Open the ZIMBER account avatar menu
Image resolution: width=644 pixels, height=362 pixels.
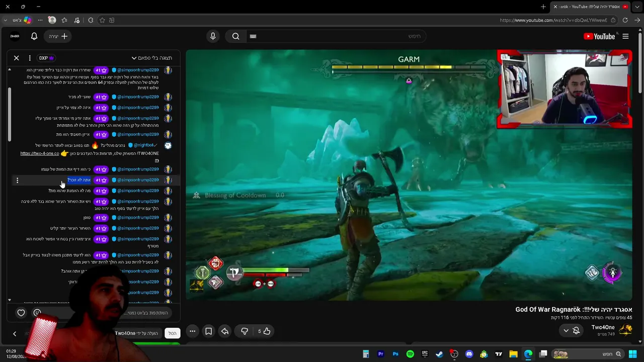pyautogui.click(x=15, y=36)
